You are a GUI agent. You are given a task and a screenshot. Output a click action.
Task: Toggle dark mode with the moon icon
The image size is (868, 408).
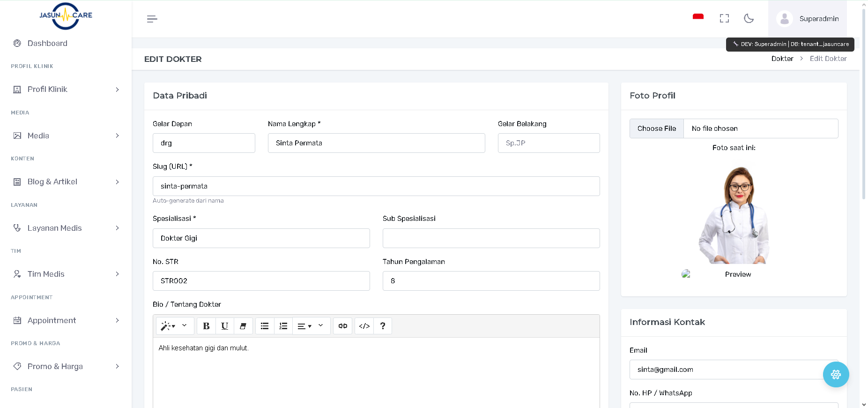(x=749, y=19)
